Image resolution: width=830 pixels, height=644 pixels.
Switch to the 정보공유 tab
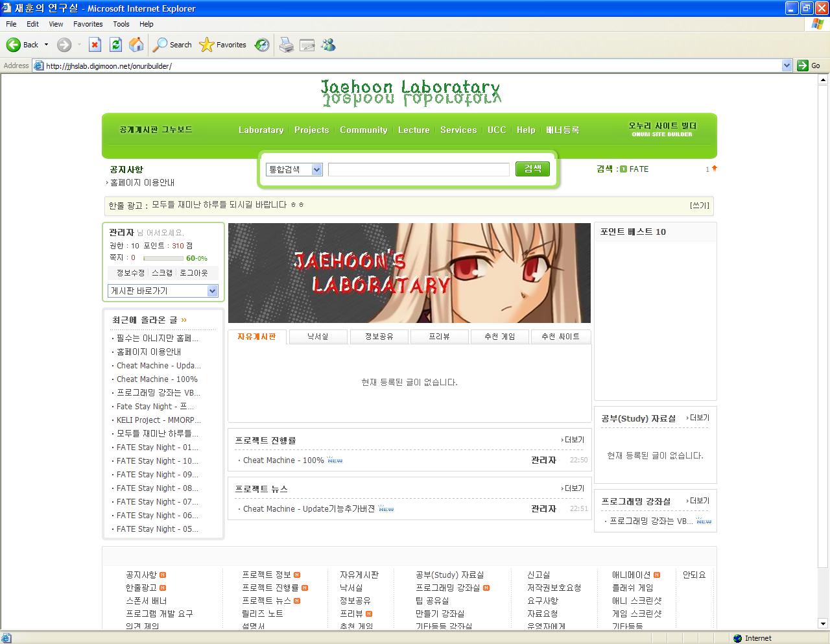378,337
